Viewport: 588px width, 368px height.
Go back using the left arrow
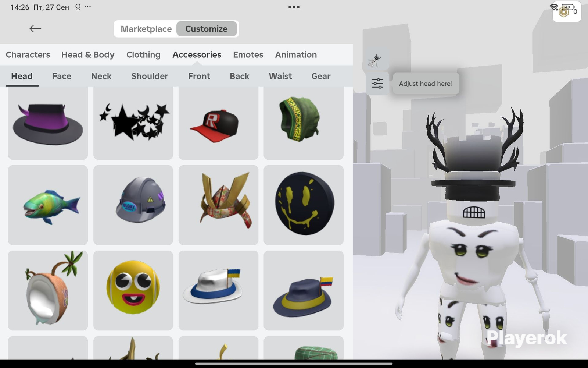click(35, 29)
